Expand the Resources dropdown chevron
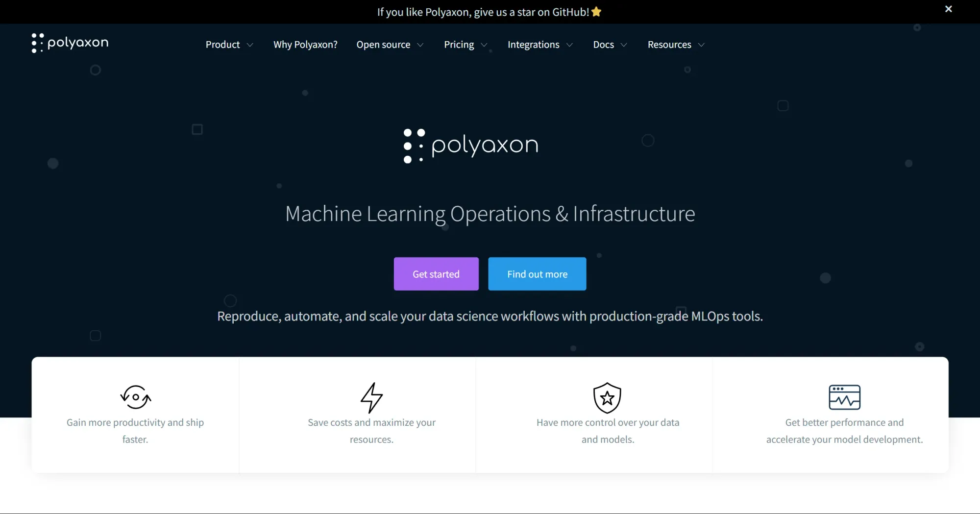 (701, 45)
